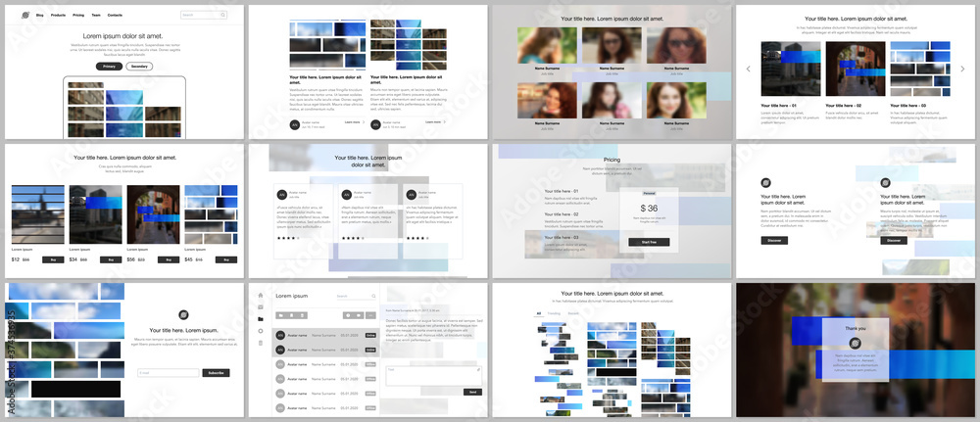Buy the $34 product
Image resolution: width=980 pixels, height=422 pixels.
tap(111, 259)
